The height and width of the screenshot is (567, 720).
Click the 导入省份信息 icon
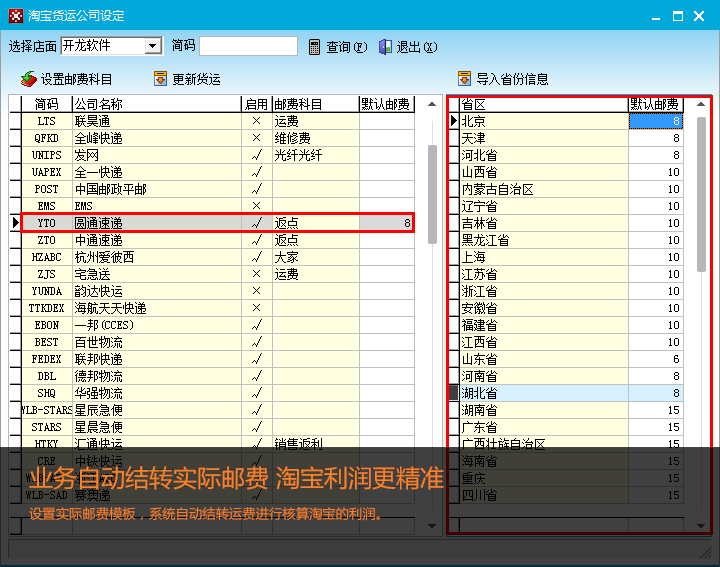[464, 79]
